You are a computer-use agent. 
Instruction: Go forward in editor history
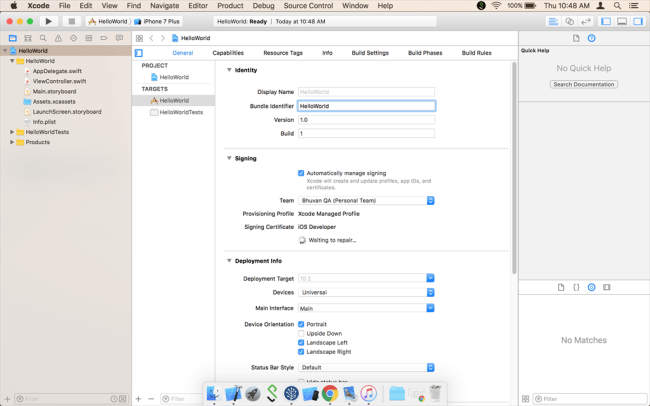tap(163, 38)
